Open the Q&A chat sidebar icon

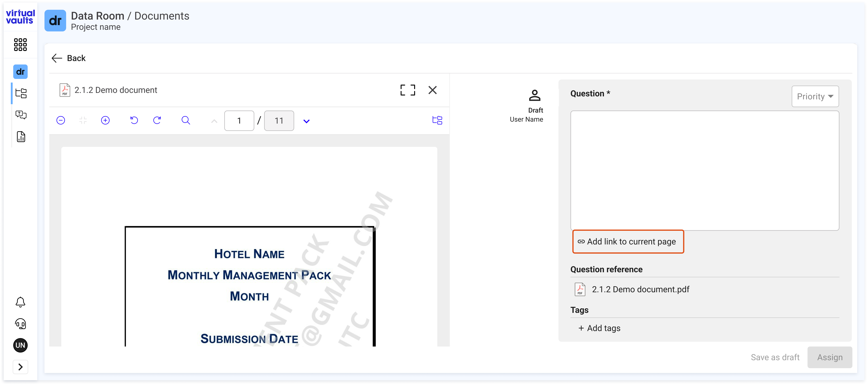21,115
